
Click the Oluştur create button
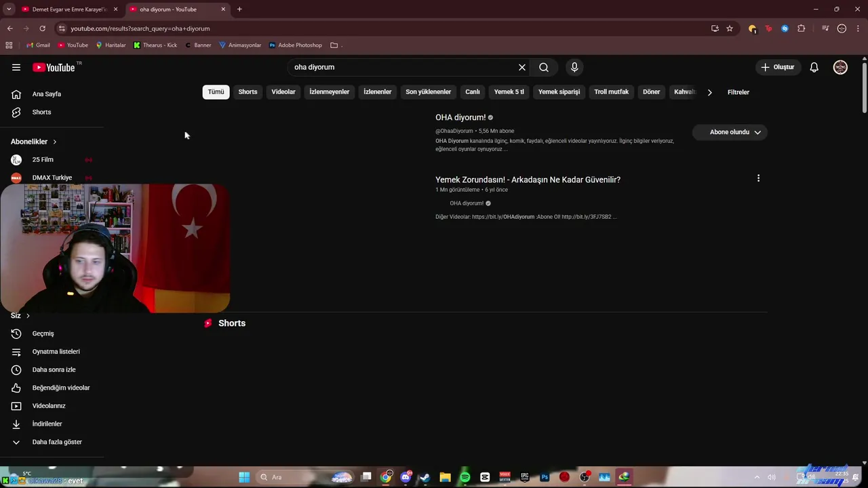click(777, 67)
